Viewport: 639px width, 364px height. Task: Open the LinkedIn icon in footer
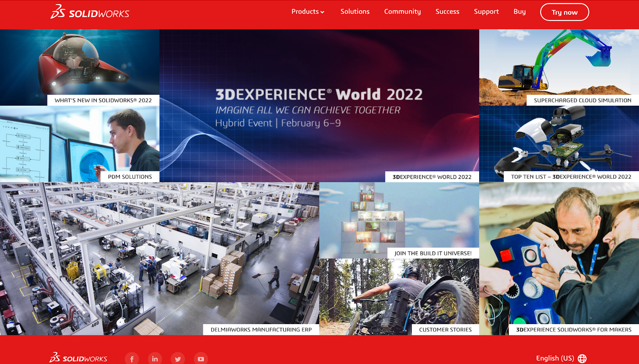[x=155, y=359]
